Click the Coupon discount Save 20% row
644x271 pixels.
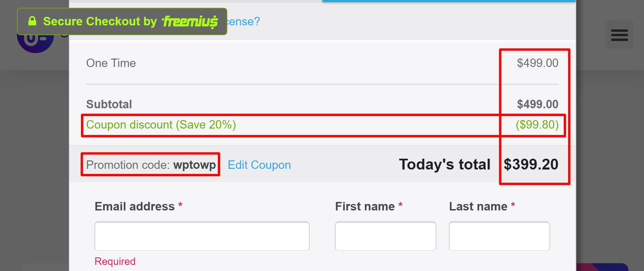pos(162,125)
